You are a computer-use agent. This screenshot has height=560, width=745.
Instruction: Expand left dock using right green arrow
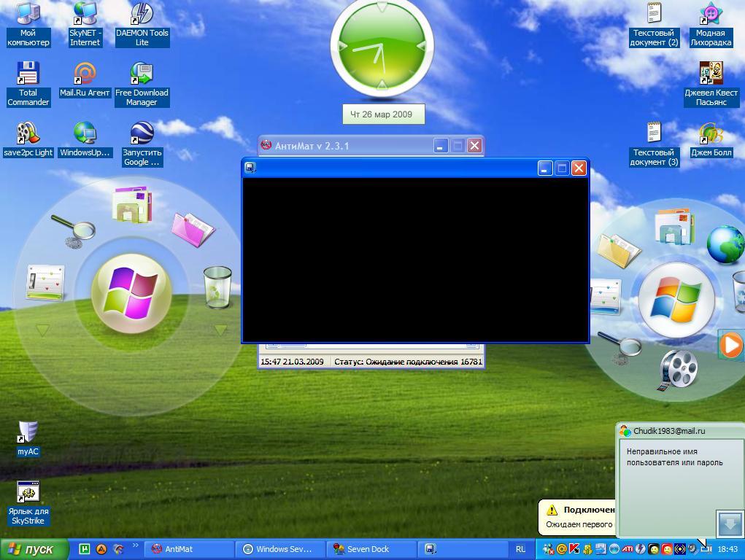coord(220,330)
